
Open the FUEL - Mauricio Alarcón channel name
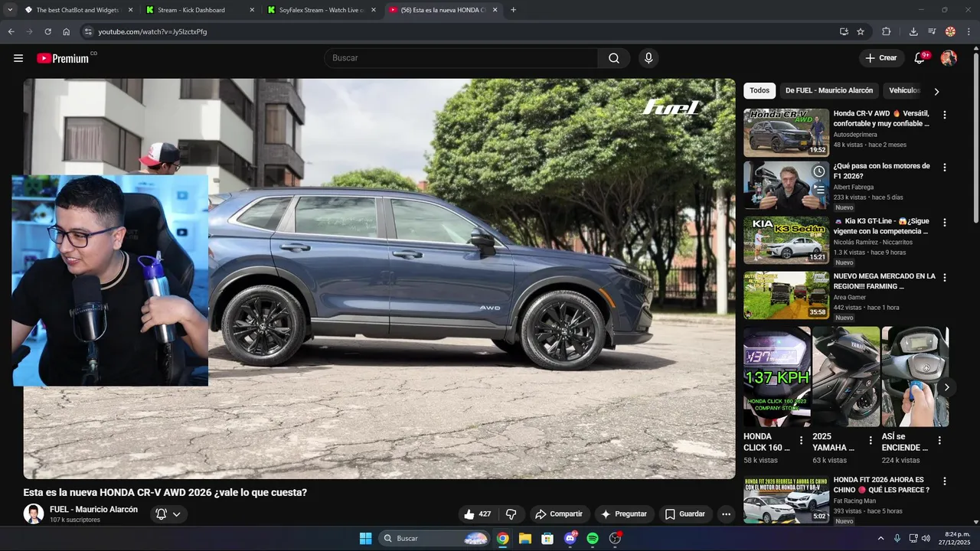[93, 510]
